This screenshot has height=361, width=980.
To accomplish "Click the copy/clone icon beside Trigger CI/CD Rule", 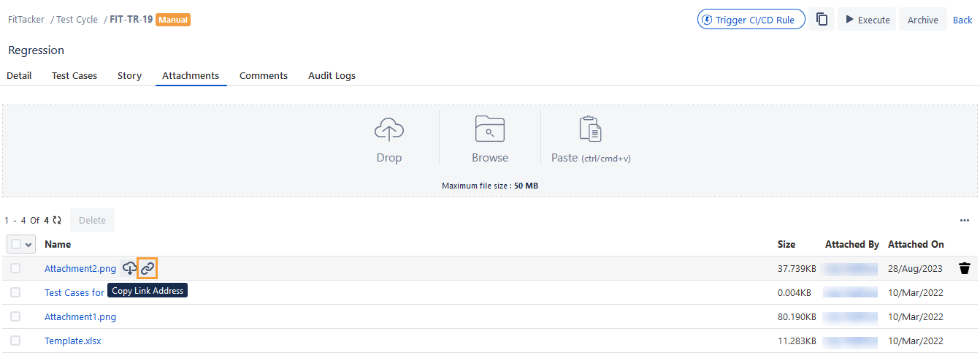I will coord(822,20).
